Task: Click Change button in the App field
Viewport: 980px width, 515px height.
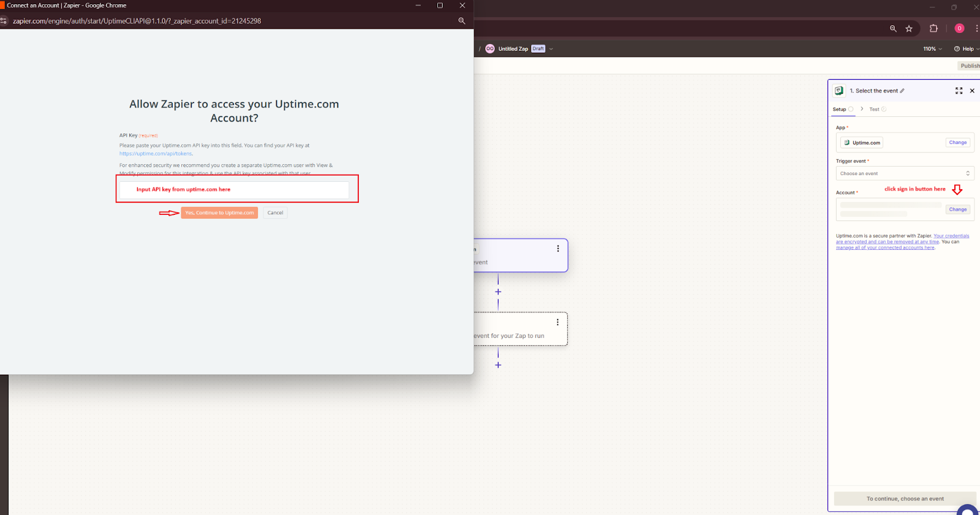Action: 958,143
